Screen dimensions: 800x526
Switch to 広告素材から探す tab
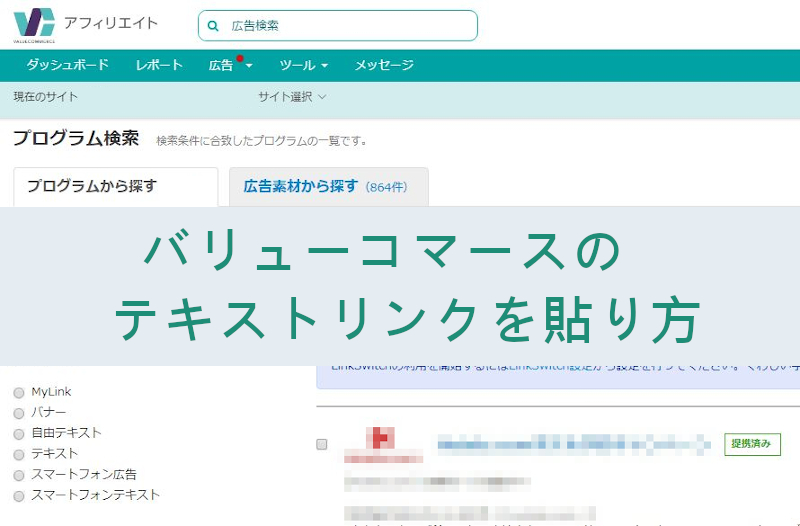pos(329,187)
